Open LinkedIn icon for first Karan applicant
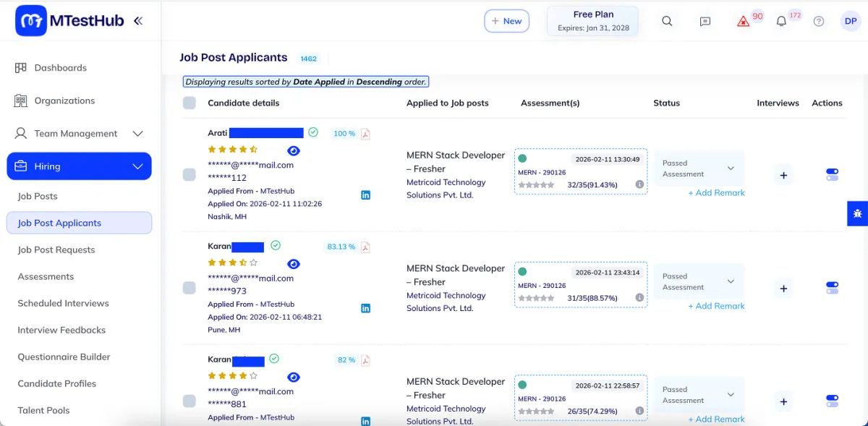This screenshot has width=868, height=426. point(365,308)
